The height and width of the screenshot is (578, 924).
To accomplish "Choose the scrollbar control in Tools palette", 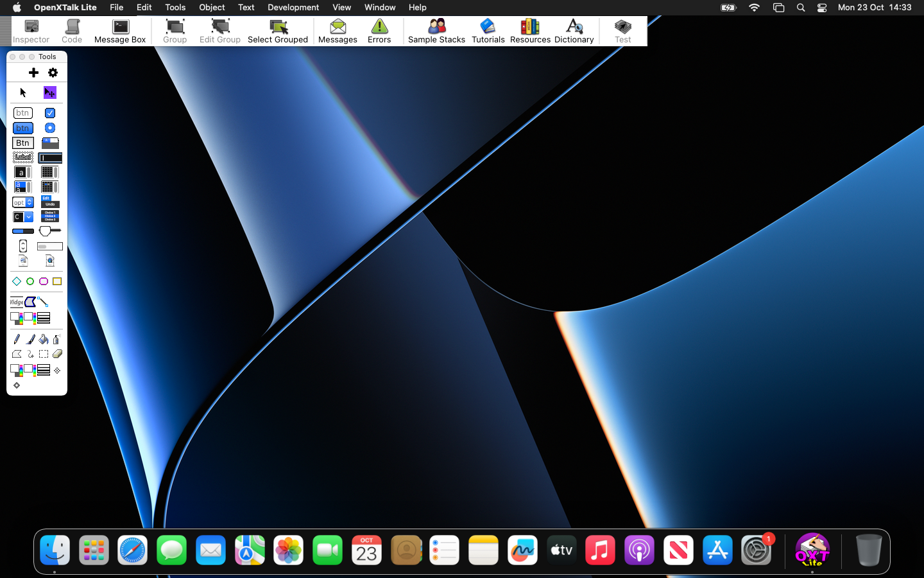I will tap(50, 246).
